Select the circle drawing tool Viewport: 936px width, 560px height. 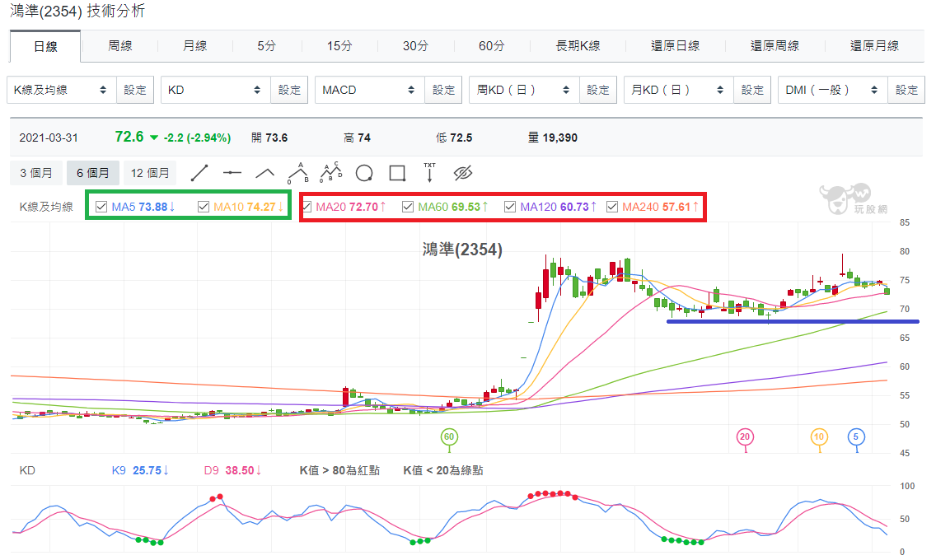click(x=364, y=174)
